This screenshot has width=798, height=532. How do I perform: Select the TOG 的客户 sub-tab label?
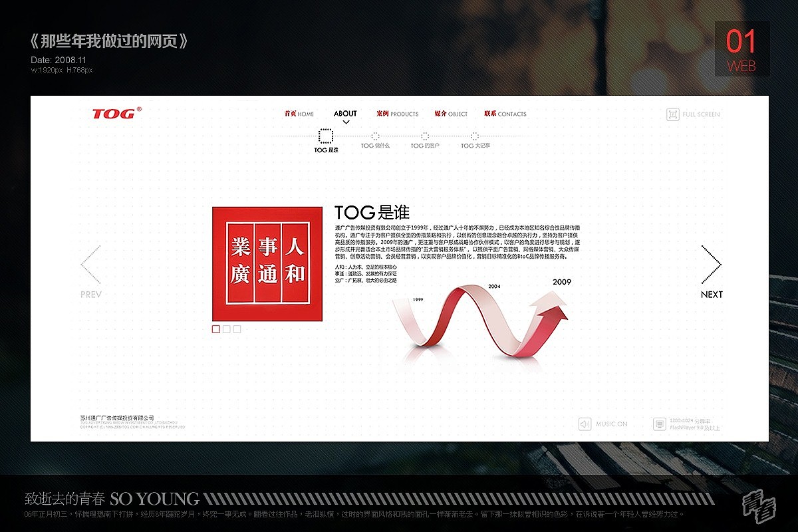point(426,146)
